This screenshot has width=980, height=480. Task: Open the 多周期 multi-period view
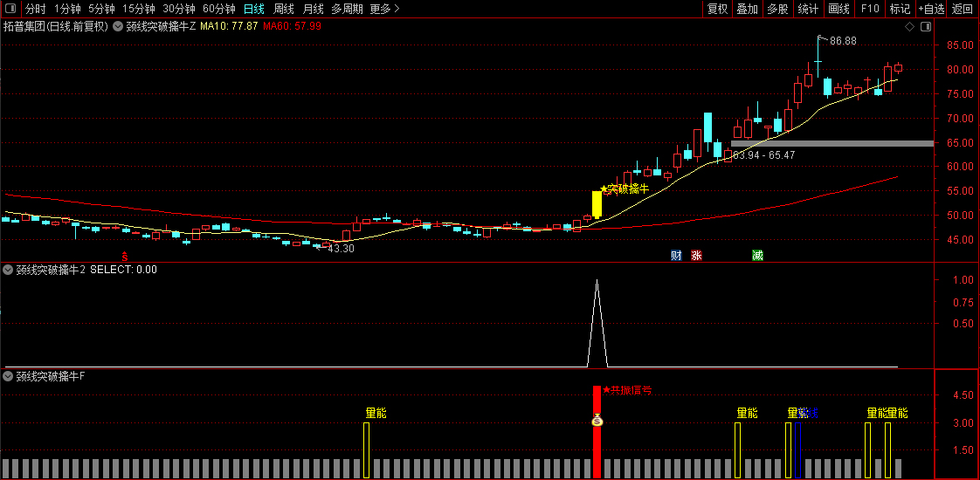click(x=347, y=9)
